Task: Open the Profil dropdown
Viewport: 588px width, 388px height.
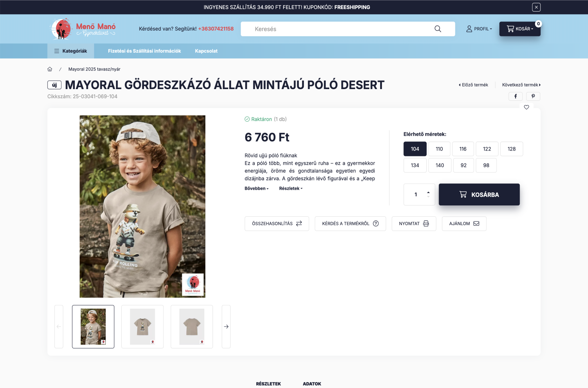Action: [x=479, y=29]
